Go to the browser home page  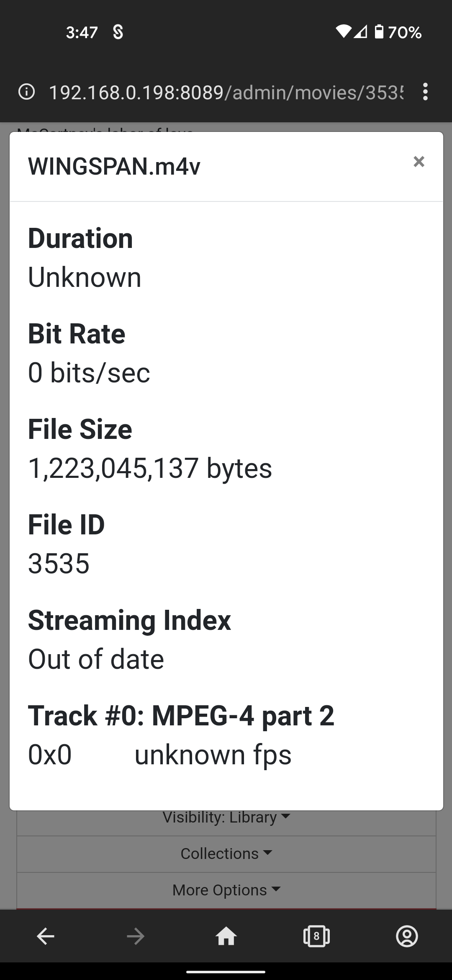(x=226, y=936)
